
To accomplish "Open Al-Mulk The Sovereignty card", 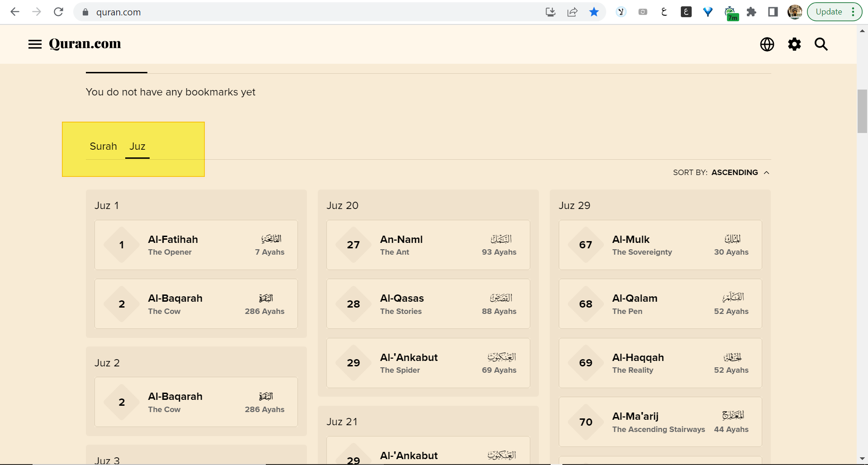I will (x=660, y=245).
